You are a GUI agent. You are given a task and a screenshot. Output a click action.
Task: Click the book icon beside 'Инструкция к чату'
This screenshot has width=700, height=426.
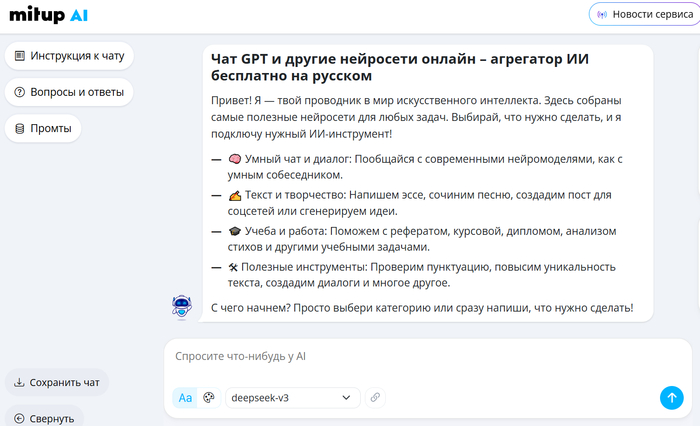[x=19, y=56]
